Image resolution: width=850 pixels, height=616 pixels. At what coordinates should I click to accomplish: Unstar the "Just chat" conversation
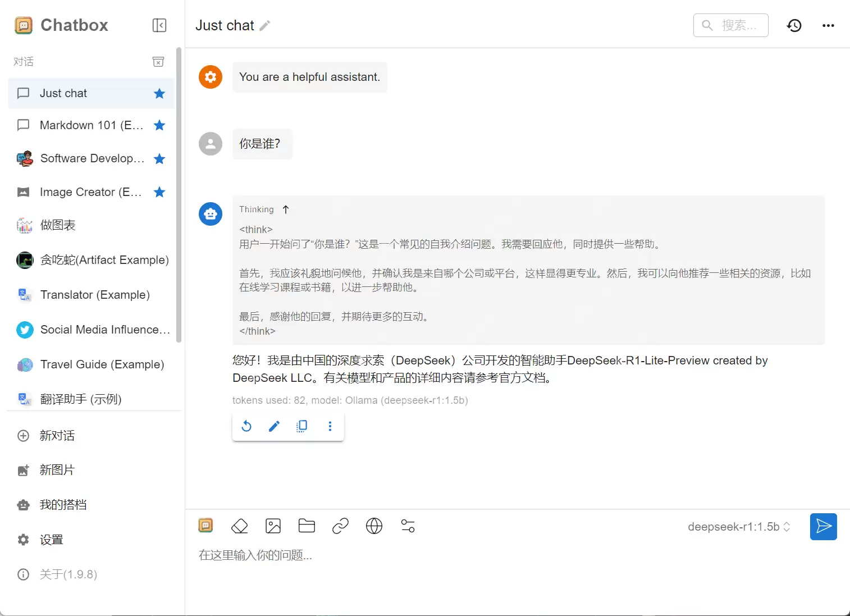[x=159, y=93]
